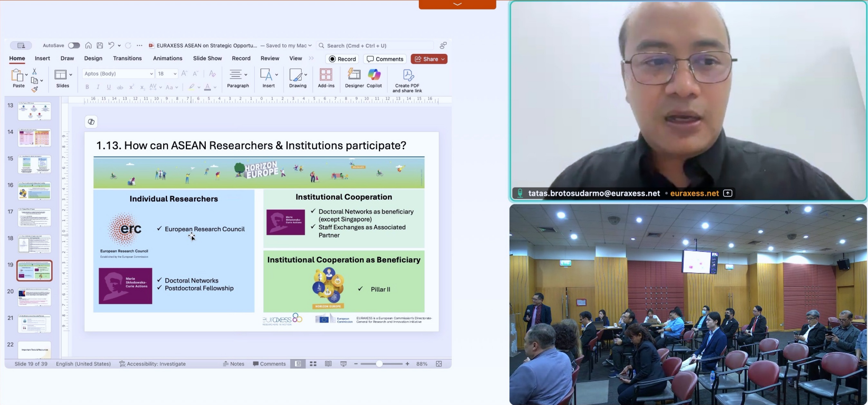Screen dimensions: 868x405
Task: Click the text highlight color marker
Action: click(x=191, y=87)
